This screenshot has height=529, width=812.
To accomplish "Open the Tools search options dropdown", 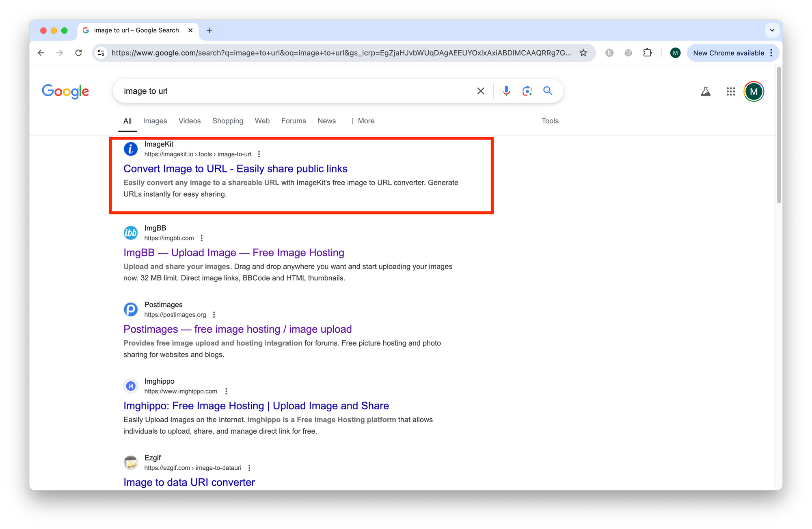I will 550,120.
